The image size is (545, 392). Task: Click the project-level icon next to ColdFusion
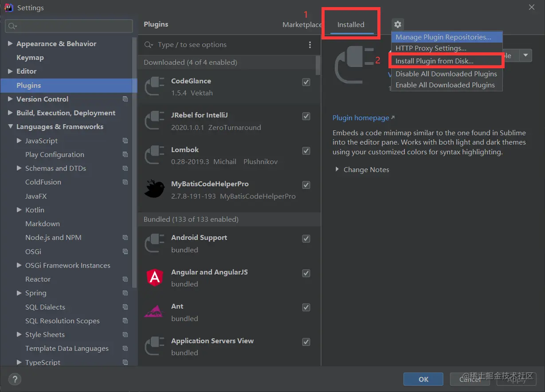(x=125, y=182)
